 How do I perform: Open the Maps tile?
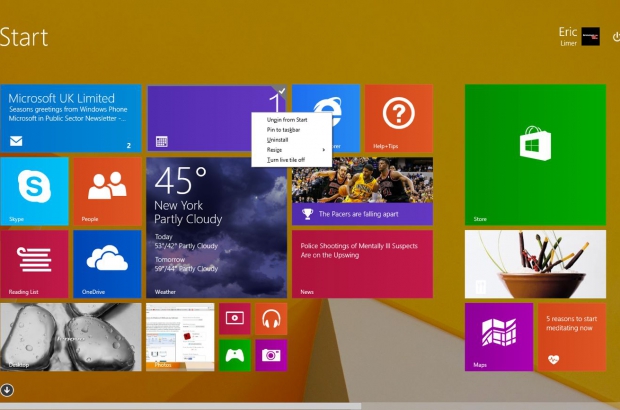click(x=498, y=337)
